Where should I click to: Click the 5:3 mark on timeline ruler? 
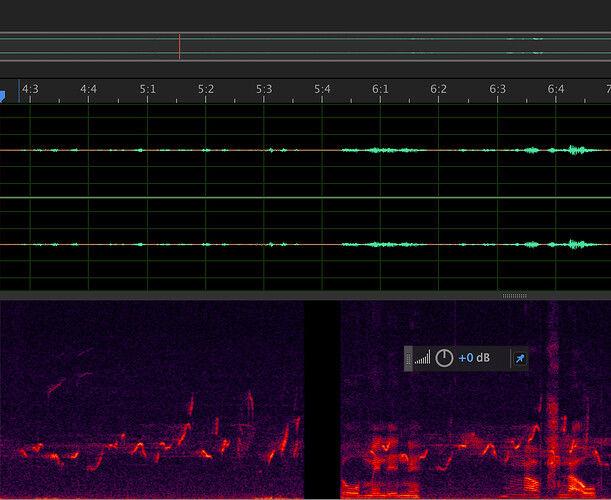(264, 89)
